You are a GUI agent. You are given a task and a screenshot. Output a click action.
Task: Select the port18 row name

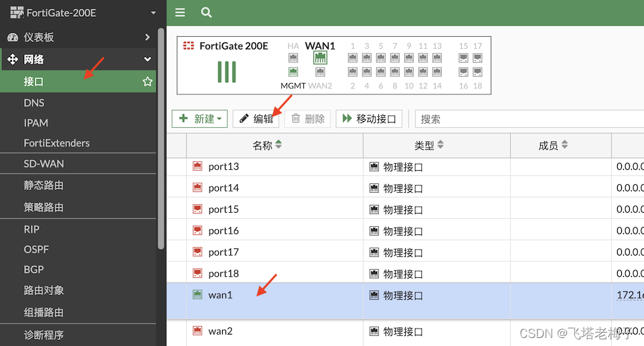click(224, 273)
